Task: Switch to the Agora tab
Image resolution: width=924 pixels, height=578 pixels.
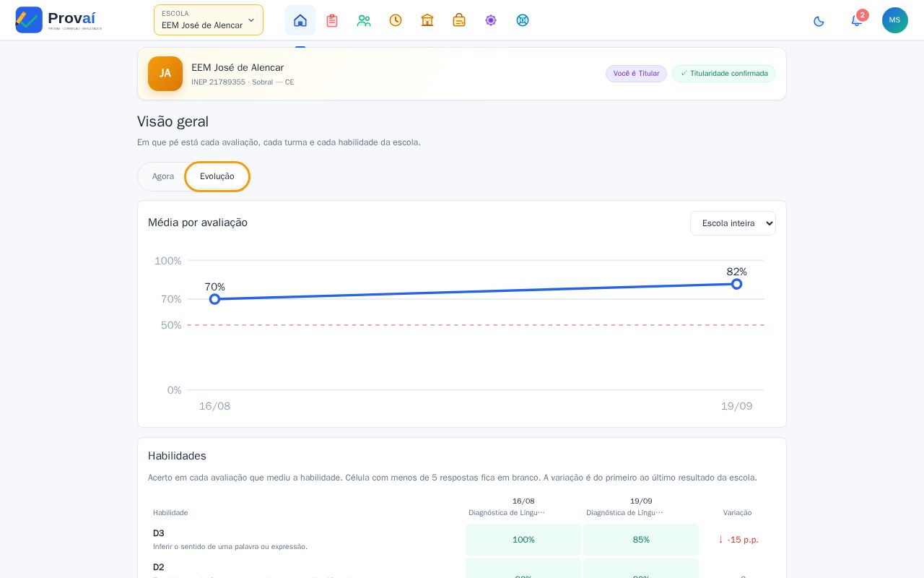Action: [163, 176]
